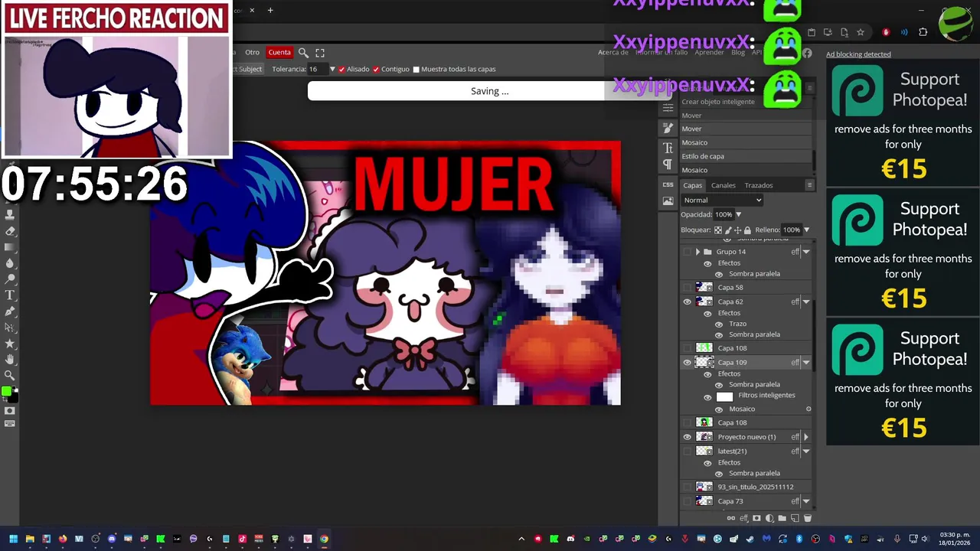This screenshot has width=980, height=551.
Task: Open the Brush panel icon
Action: point(668,128)
